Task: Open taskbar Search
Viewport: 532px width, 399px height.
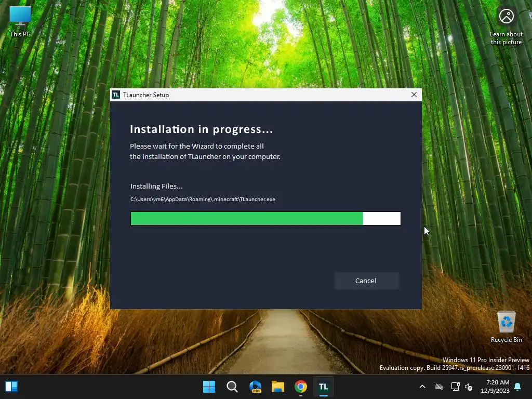Action: click(232, 387)
